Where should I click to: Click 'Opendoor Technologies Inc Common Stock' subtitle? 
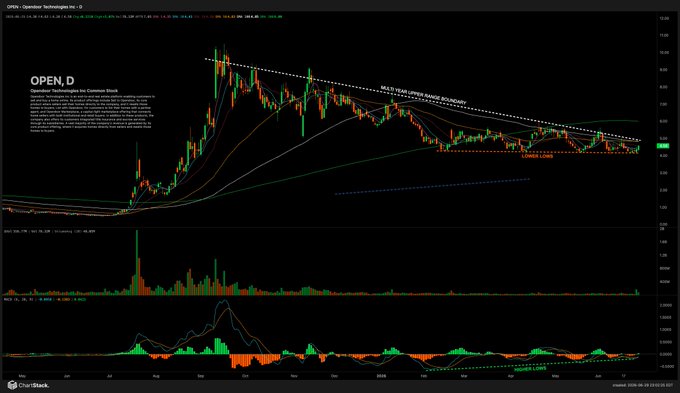(x=74, y=91)
